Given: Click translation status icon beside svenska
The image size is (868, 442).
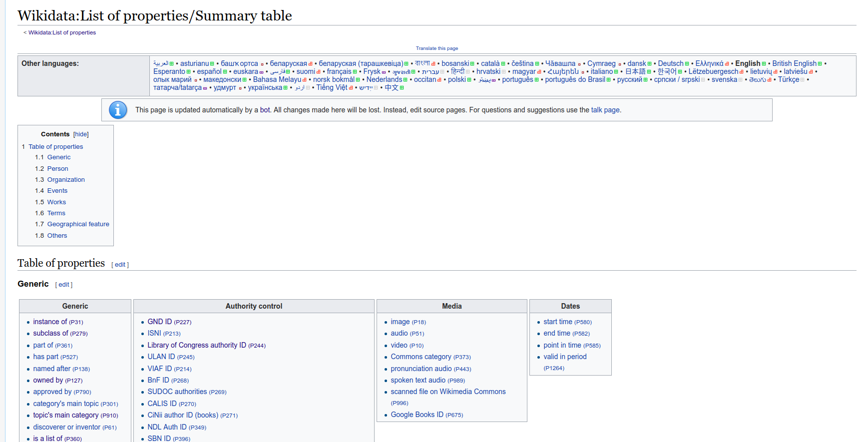Looking at the screenshot, I should pyautogui.click(x=740, y=80).
